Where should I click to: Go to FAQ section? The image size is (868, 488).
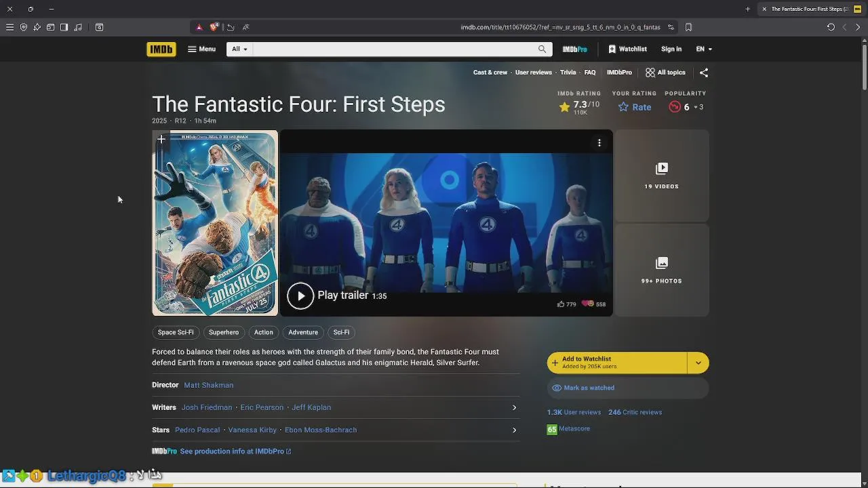(590, 73)
